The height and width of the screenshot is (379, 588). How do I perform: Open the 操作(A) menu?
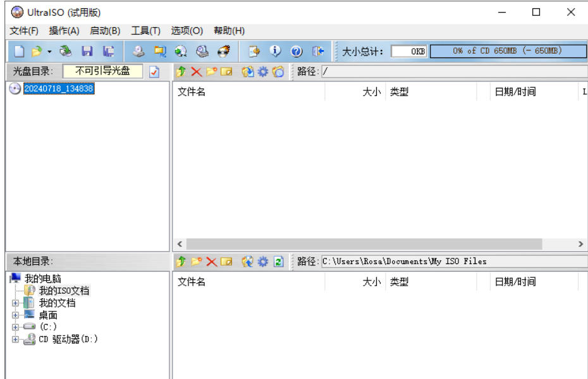click(x=64, y=31)
